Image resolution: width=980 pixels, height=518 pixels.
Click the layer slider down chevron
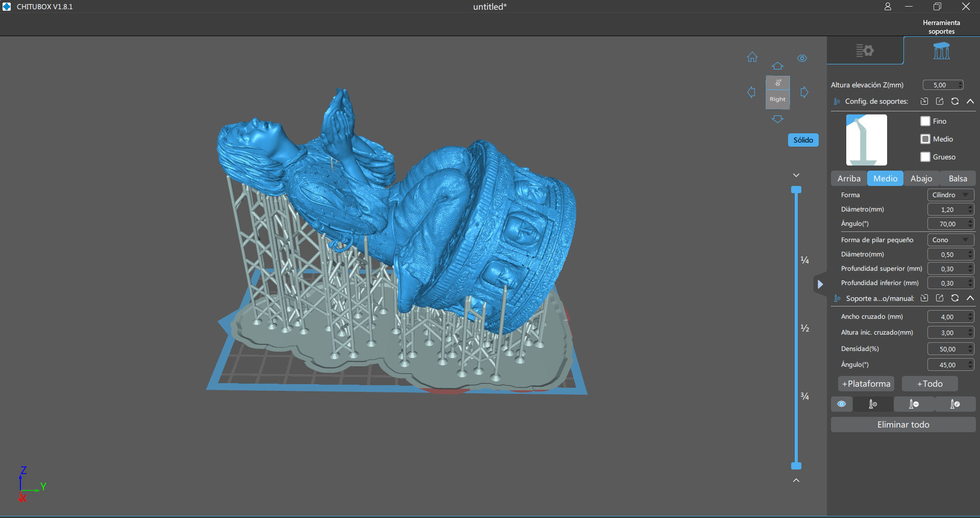click(796, 175)
